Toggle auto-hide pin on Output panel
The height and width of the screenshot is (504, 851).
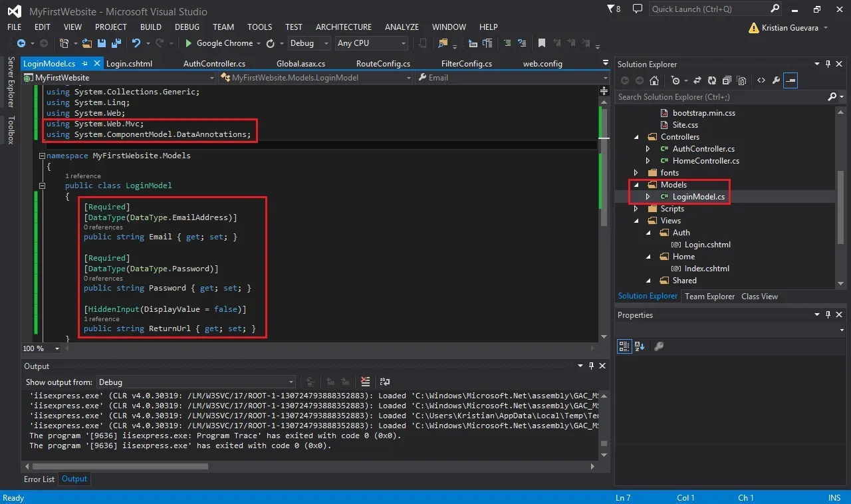point(591,366)
